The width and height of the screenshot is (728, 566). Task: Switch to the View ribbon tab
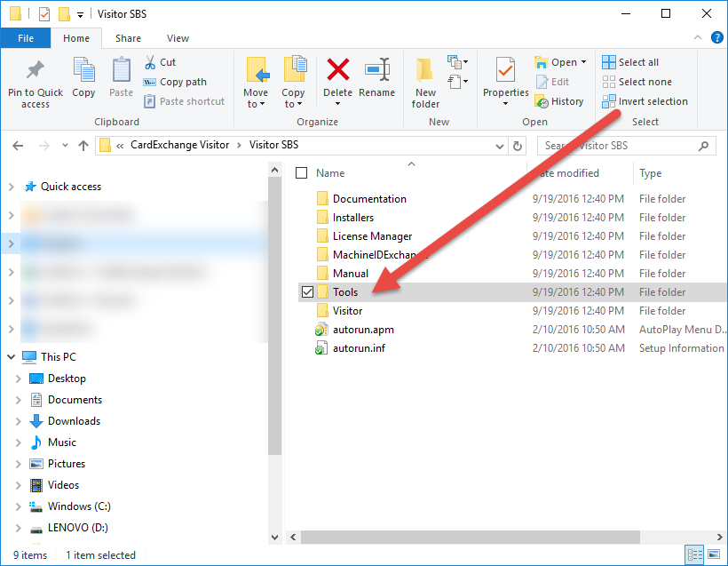pos(178,38)
